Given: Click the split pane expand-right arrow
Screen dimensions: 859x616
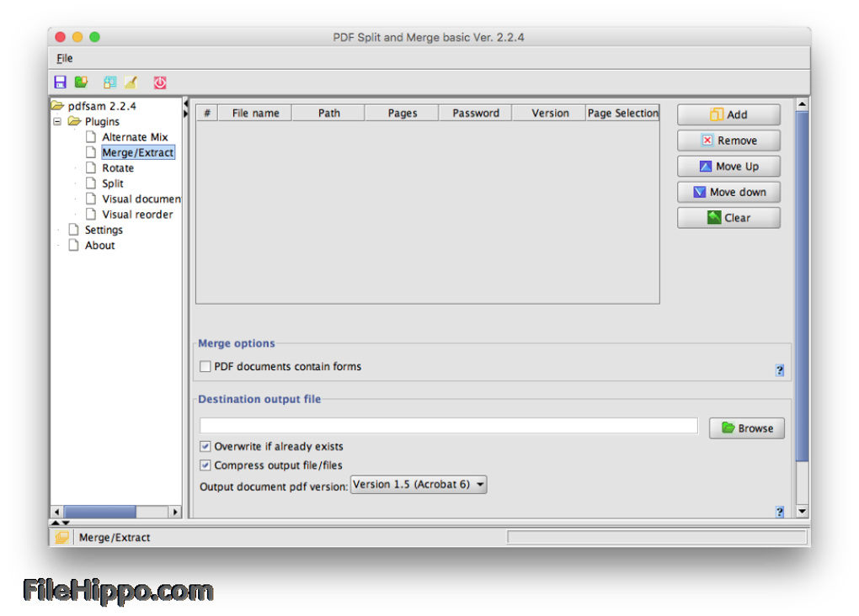Looking at the screenshot, I should click(x=186, y=113).
